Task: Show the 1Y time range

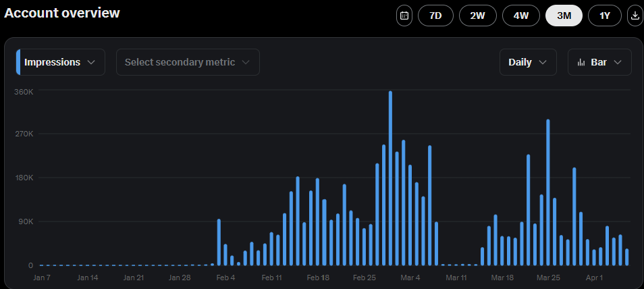Action: (x=605, y=16)
